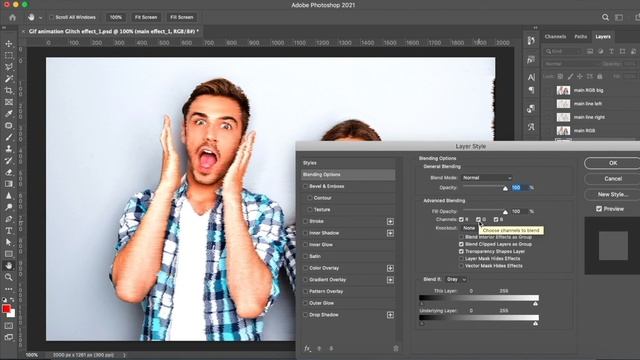Select the Spot Healing Brush tool
This screenshot has width=640, height=360.
[x=9, y=125]
